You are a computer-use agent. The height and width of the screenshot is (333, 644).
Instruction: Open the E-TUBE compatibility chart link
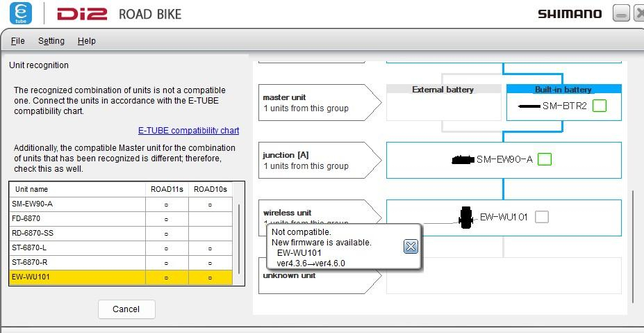pos(188,131)
